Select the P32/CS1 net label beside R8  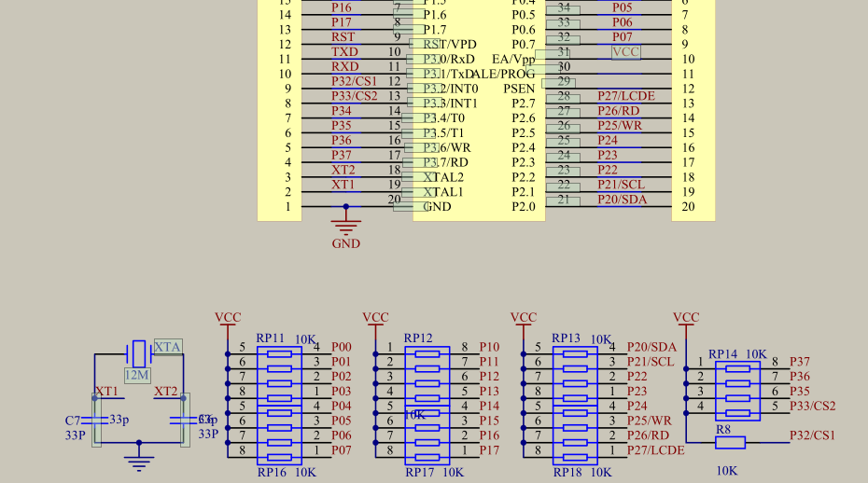tap(812, 435)
